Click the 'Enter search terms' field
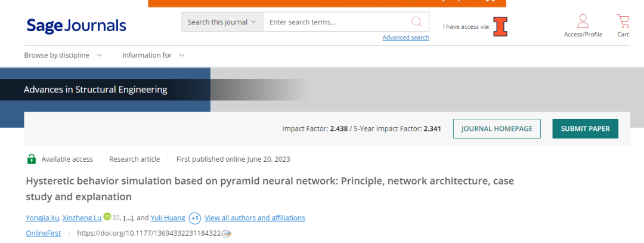 [x=334, y=22]
